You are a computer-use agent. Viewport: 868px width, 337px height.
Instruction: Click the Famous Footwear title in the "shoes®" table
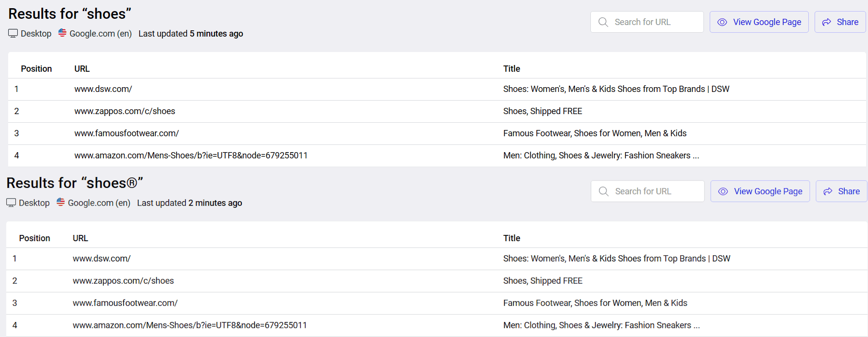595,303
